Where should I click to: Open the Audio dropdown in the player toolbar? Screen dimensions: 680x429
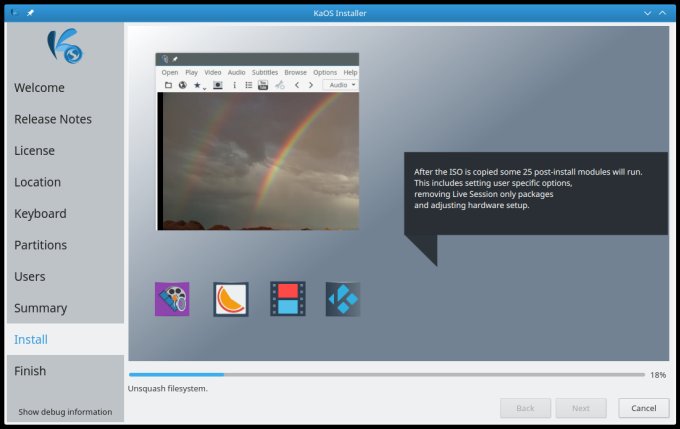341,85
